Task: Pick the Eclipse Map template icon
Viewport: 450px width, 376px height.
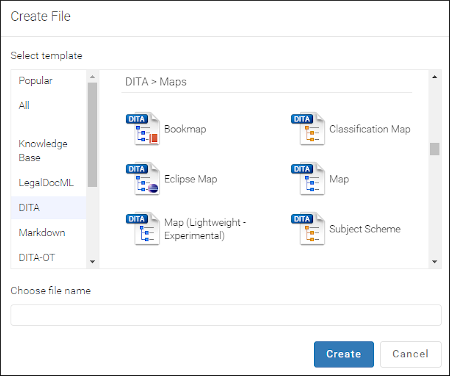Action: tap(143, 179)
